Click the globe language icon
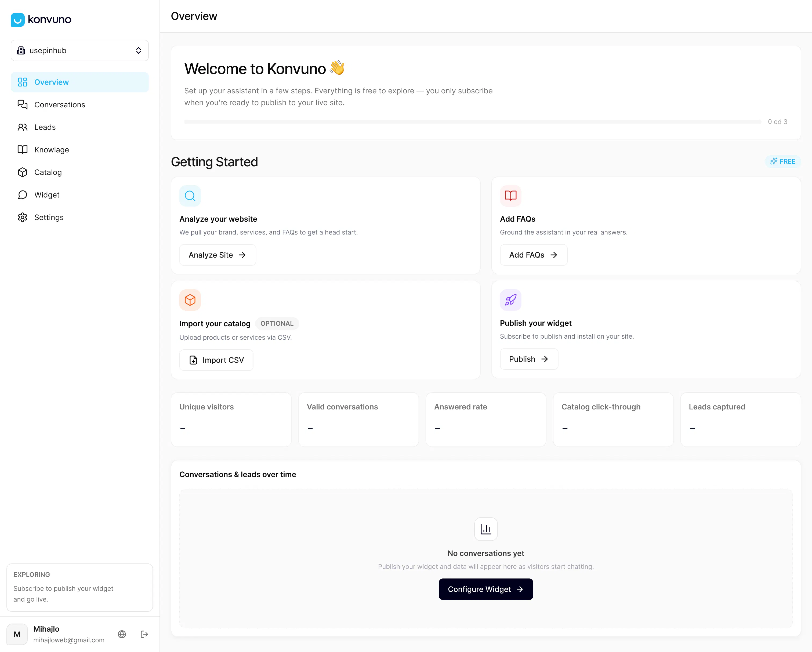This screenshot has width=812, height=652. point(122,634)
